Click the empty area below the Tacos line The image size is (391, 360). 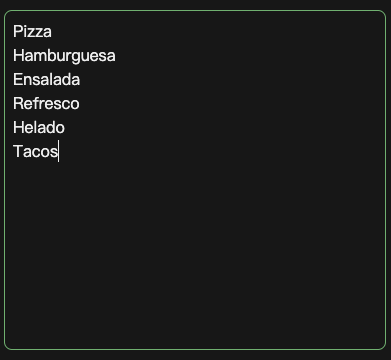pos(195,253)
